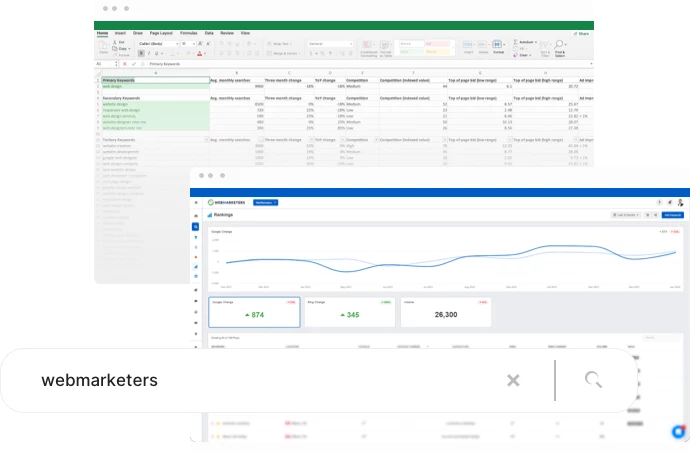690x451 pixels.
Task: Select the Volume 26,300 card
Action: pyautogui.click(x=446, y=312)
